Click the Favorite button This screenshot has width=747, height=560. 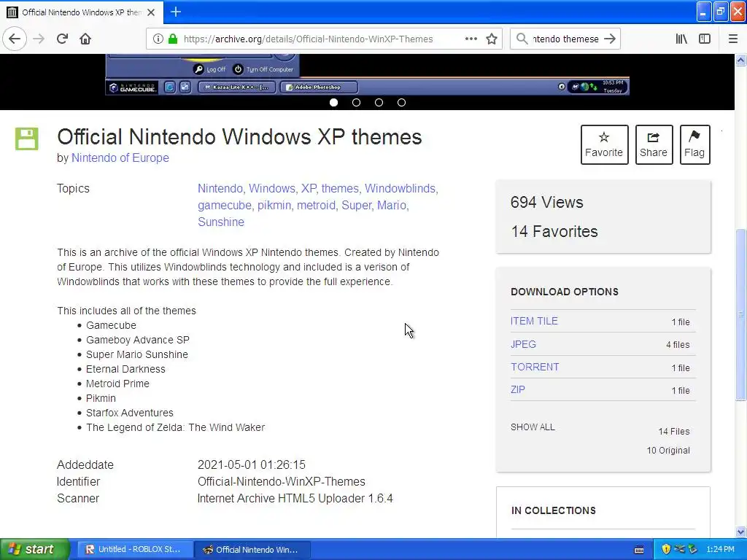(604, 145)
